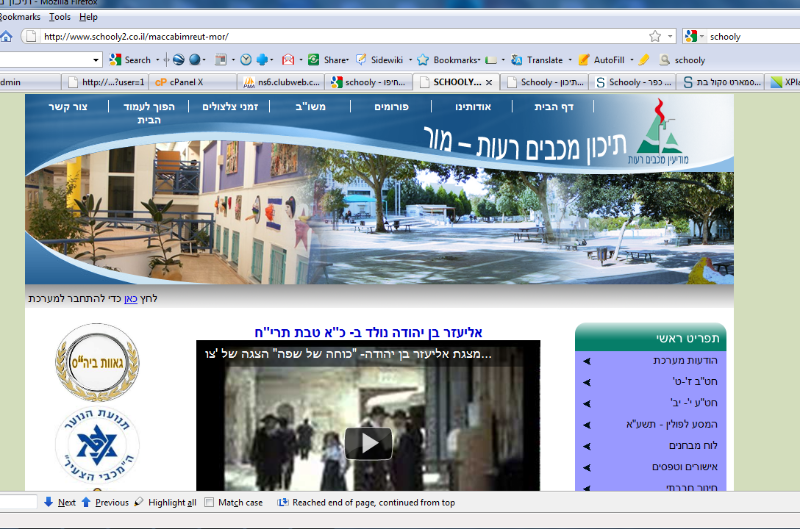The width and height of the screenshot is (800, 529).
Task: Click the Maccabi youth movement emblem
Action: 97,445
